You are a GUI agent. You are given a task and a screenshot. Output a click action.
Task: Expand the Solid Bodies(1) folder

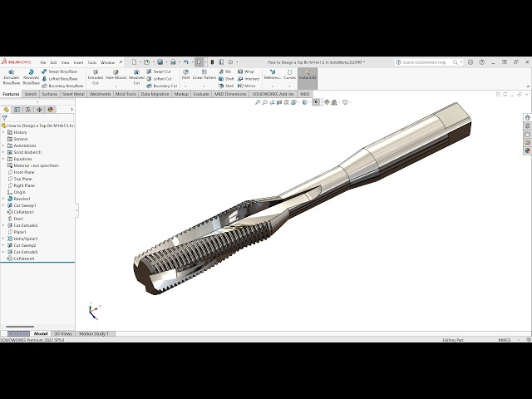(3, 152)
